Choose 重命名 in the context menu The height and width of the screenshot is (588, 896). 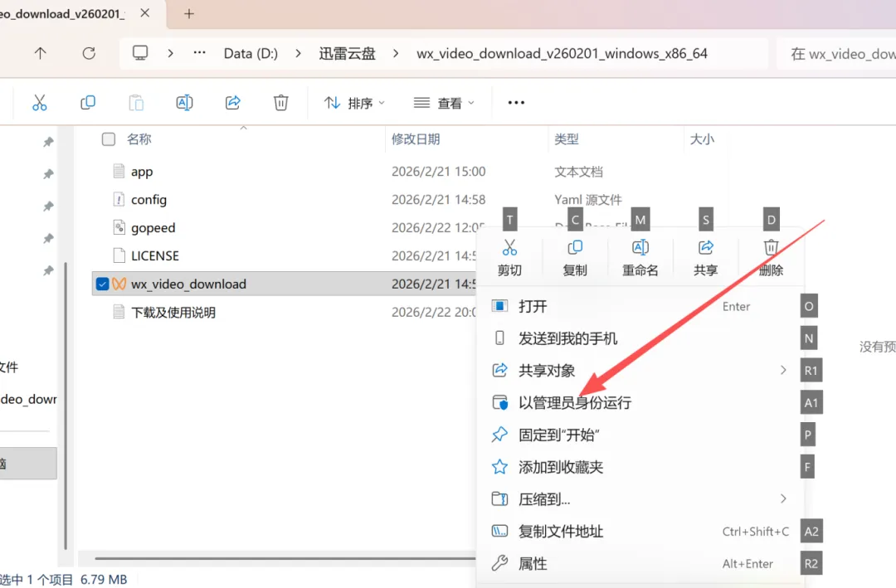640,257
